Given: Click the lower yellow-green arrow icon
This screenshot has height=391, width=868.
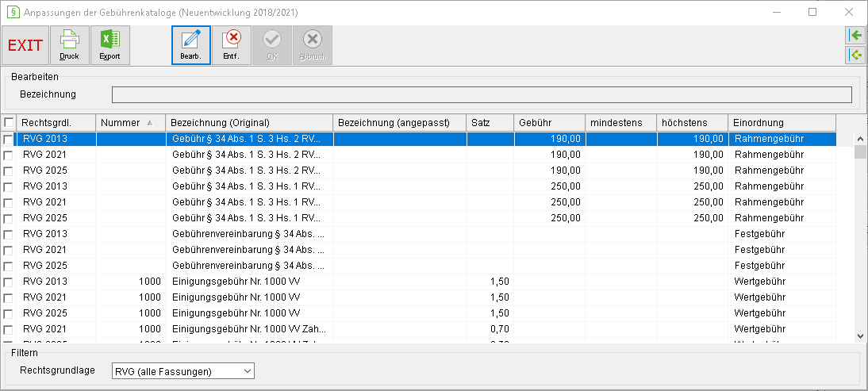Looking at the screenshot, I should point(856,55).
